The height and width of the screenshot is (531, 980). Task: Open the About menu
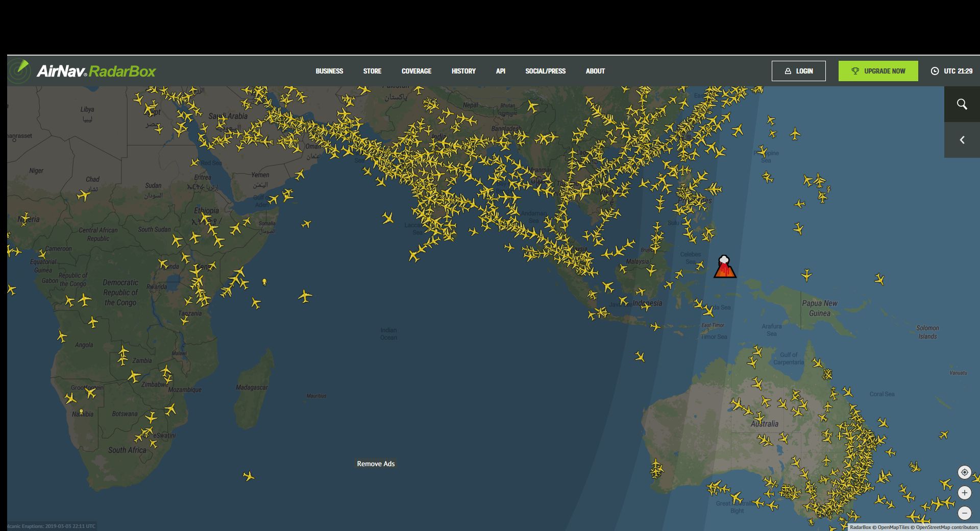(x=595, y=71)
